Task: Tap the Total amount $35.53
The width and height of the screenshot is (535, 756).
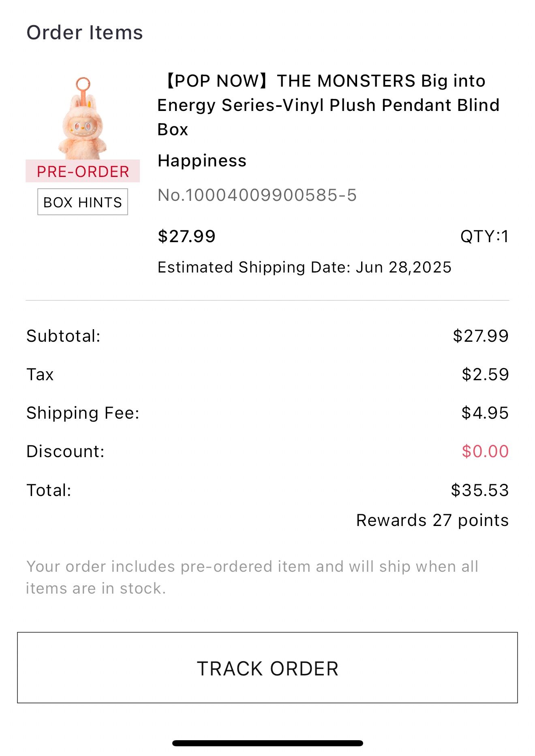Action: pyautogui.click(x=480, y=490)
